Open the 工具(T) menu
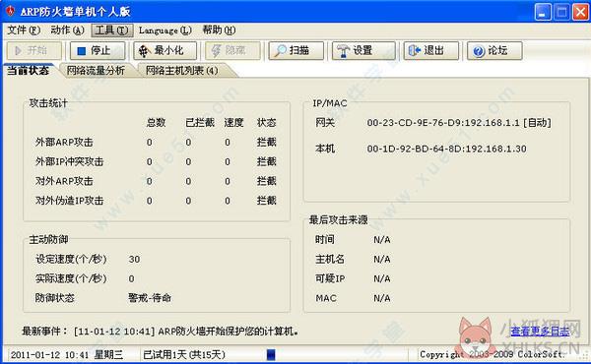Screen dimensions: 591x364 pyautogui.click(x=112, y=30)
